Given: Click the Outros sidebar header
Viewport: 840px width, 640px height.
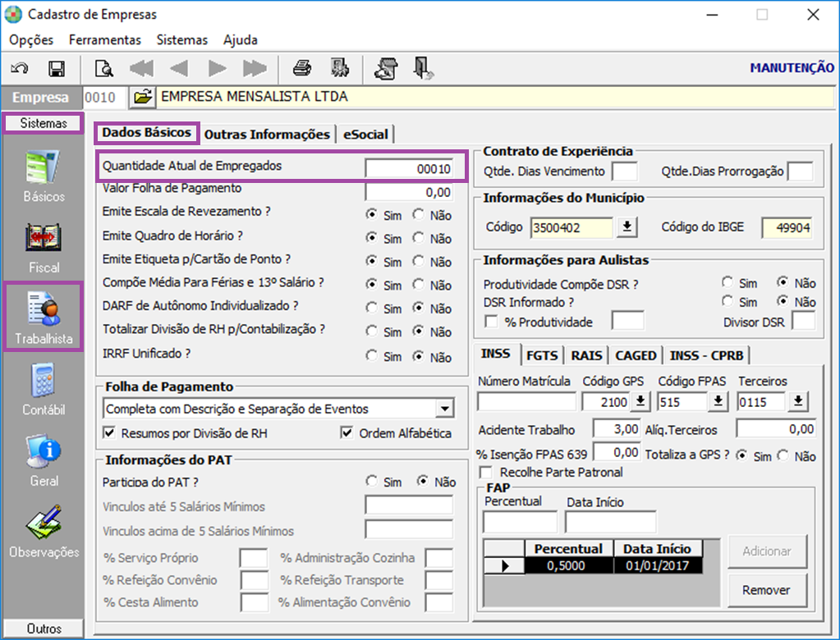Looking at the screenshot, I should [44, 629].
